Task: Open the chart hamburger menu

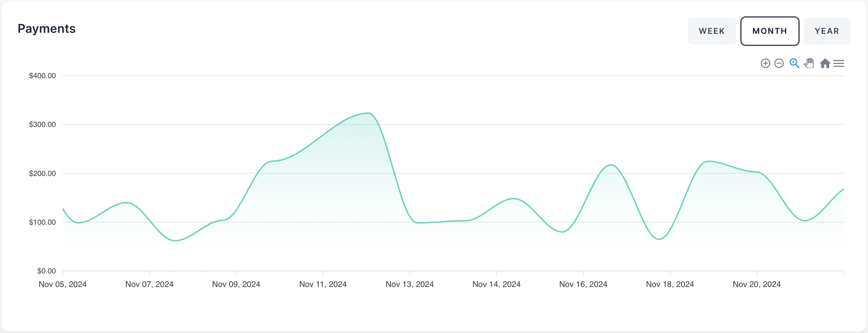Action: point(839,63)
